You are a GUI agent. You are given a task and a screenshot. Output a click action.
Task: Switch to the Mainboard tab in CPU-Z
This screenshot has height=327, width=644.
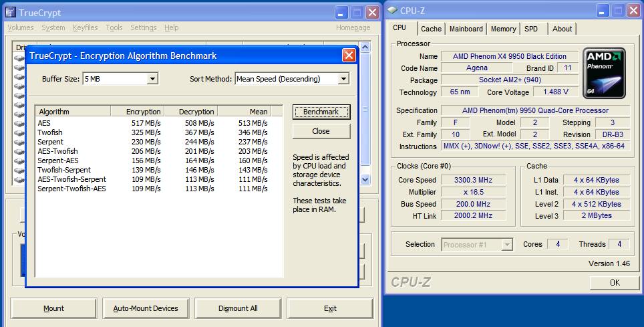click(x=466, y=29)
